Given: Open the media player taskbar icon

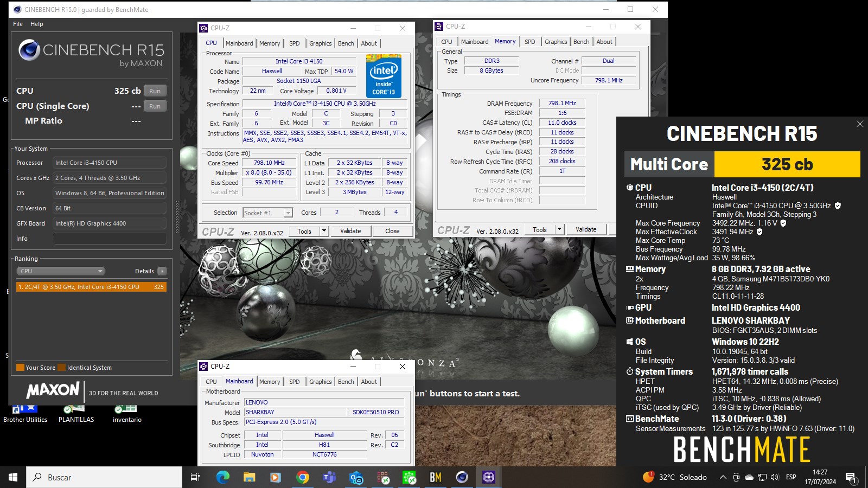Looking at the screenshot, I should pyautogui.click(x=276, y=477).
